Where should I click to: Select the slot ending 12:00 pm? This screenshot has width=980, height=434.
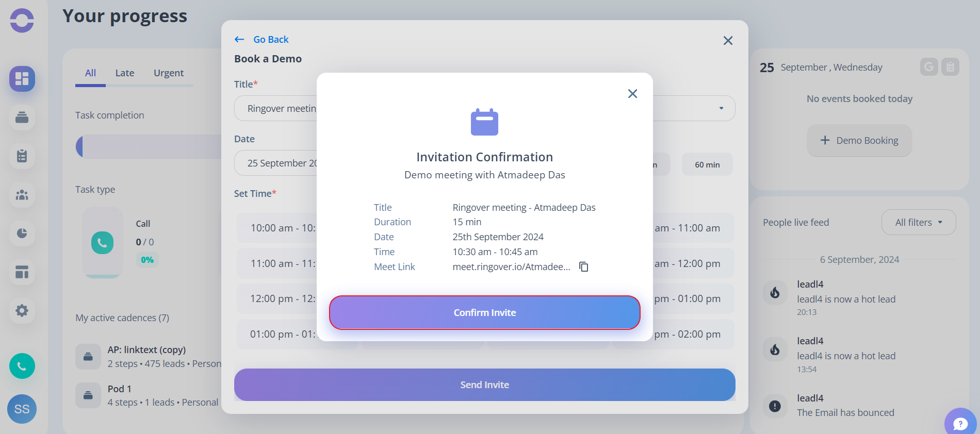point(693,263)
